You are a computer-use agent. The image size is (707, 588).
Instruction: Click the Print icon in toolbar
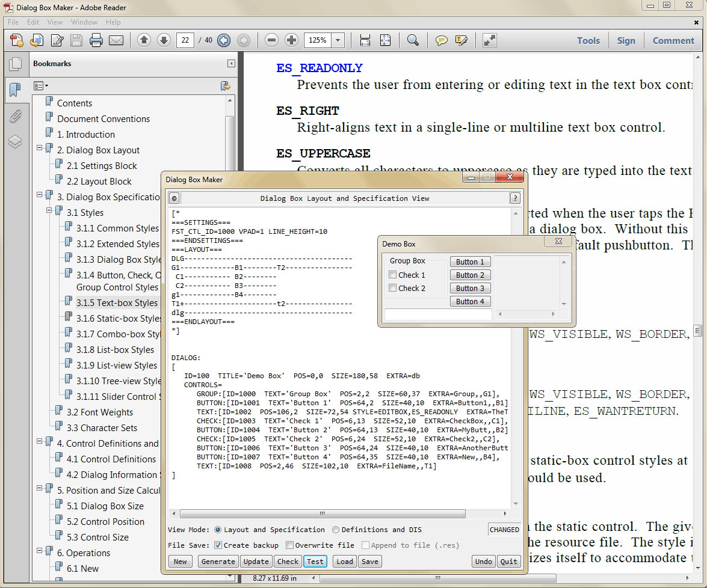coord(96,40)
